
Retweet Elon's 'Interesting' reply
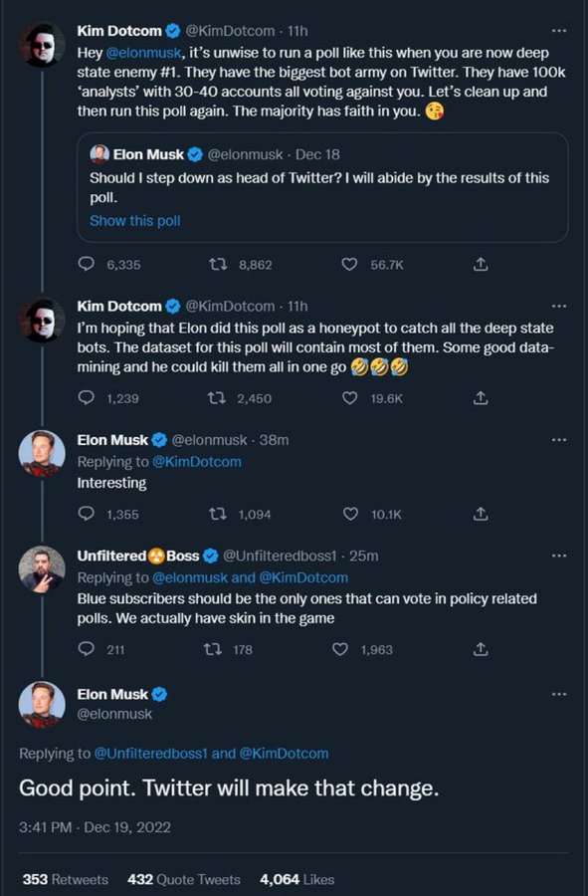pos(218,514)
